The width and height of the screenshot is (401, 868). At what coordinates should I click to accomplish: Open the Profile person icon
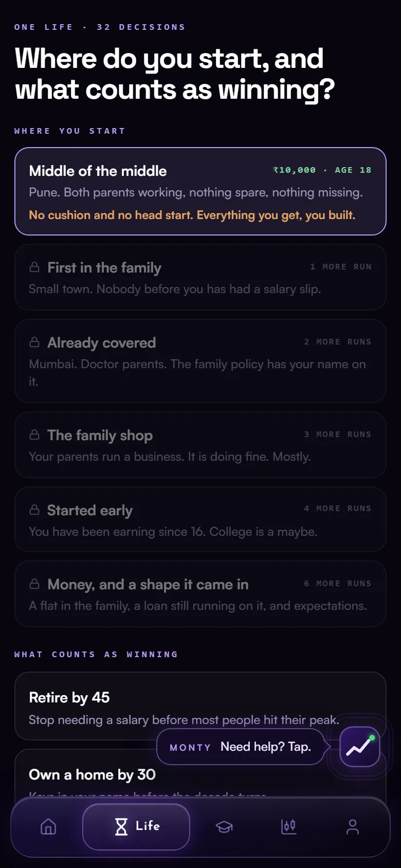click(353, 827)
